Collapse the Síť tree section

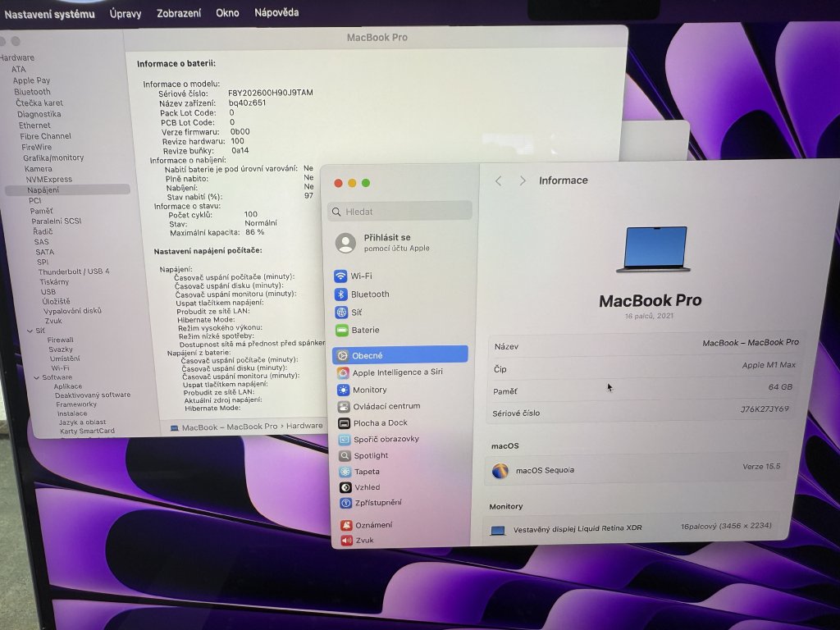(30, 331)
